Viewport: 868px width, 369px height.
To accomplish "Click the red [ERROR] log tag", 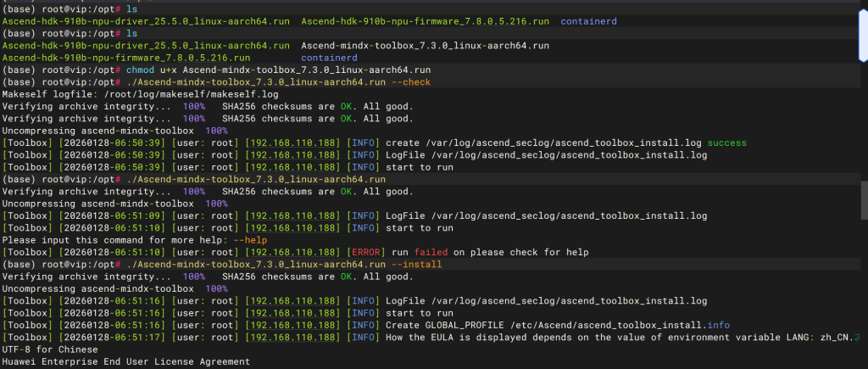I will (365, 253).
